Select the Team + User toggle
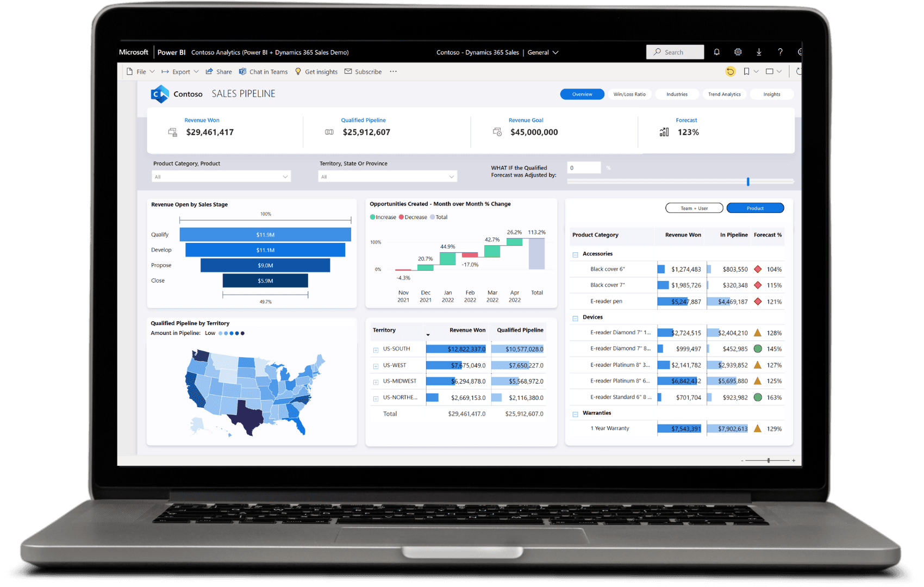This screenshot has height=587, width=924. pos(694,208)
